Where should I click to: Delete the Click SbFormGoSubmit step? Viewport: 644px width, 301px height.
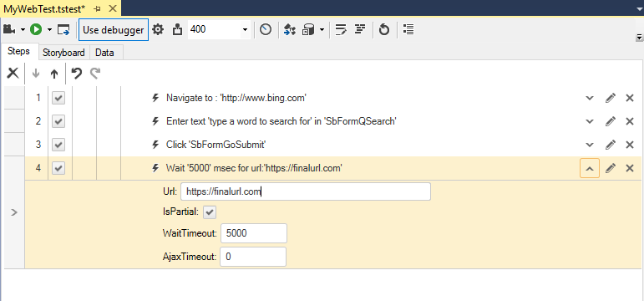(630, 145)
